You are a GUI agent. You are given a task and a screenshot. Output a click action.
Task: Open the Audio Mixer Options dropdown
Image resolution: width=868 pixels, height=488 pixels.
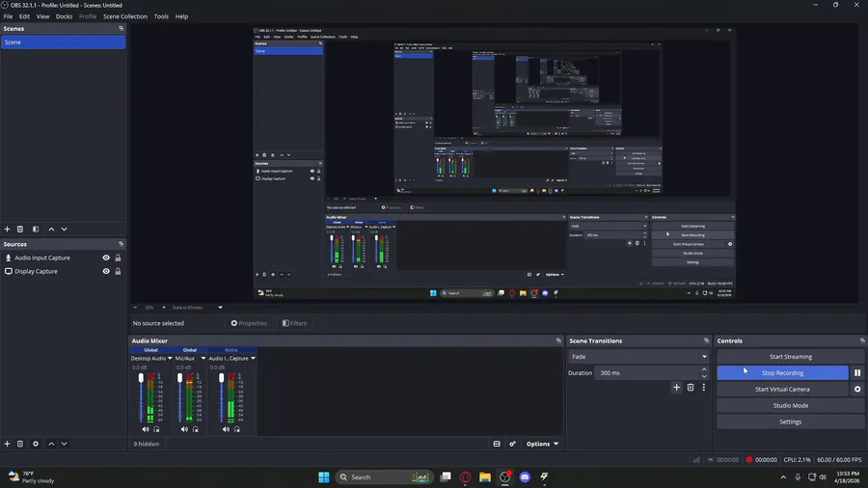542,444
